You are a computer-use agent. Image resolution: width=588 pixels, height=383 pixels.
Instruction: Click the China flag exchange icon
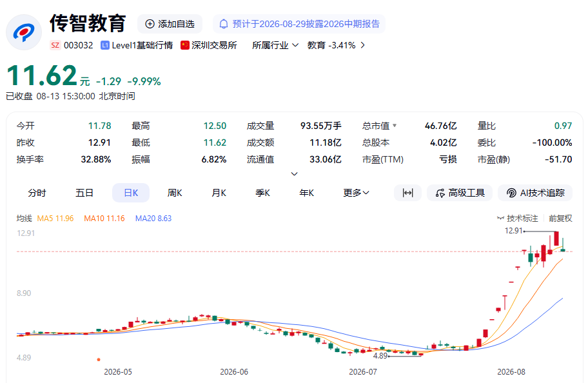pos(184,45)
